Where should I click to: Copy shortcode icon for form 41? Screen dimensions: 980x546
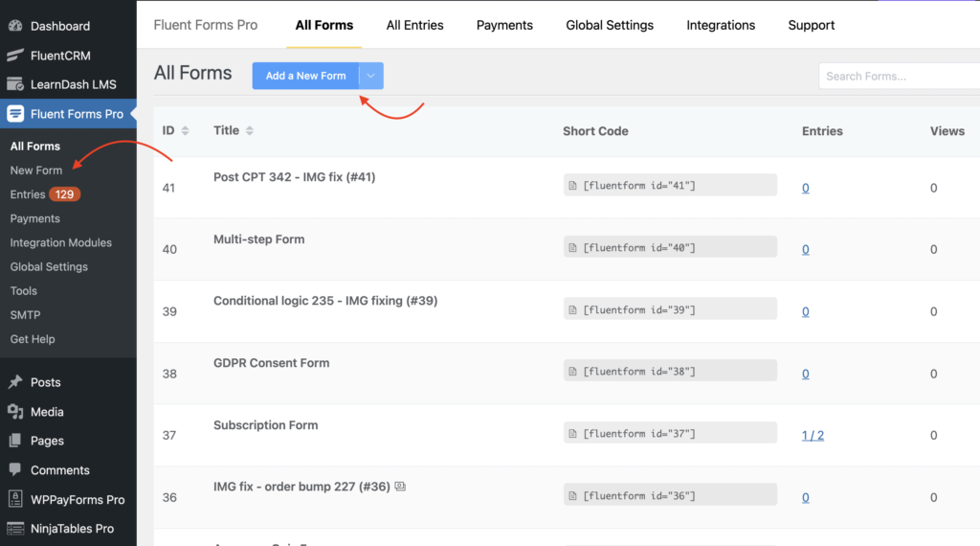pos(573,186)
